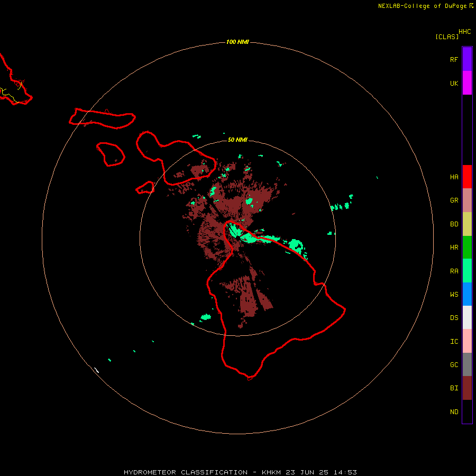
Task: Click the UK magenta legend swatch
Action: [x=467, y=83]
